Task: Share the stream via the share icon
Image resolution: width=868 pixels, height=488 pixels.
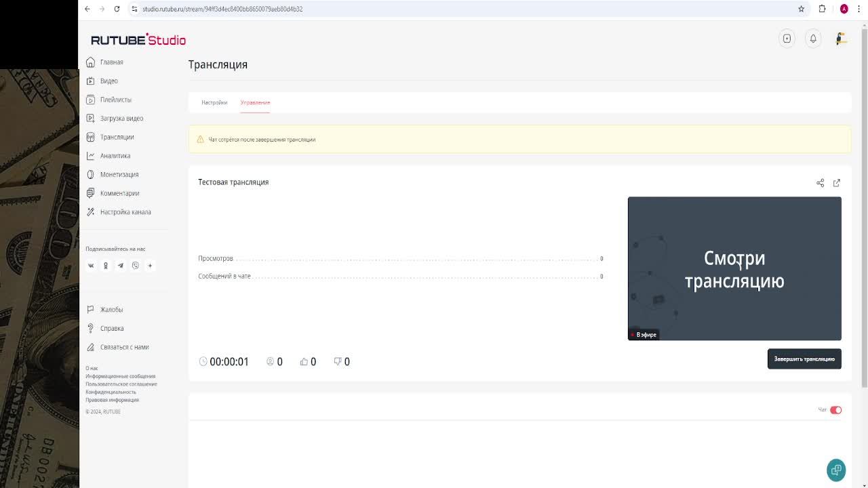Action: tap(820, 183)
